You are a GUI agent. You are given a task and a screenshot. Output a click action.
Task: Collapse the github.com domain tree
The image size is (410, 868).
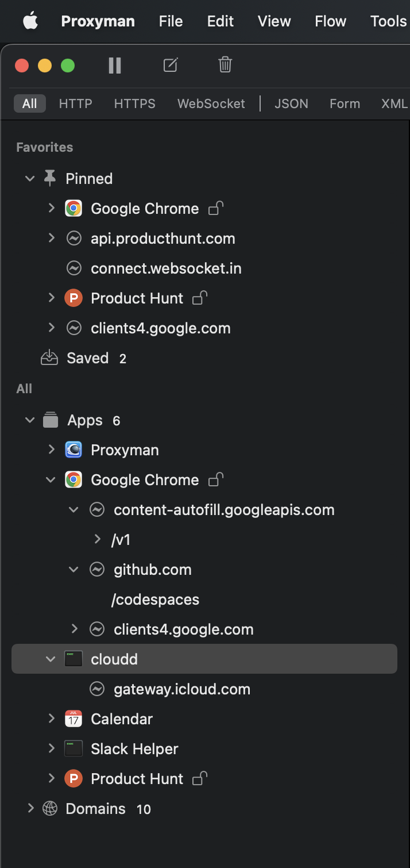(x=74, y=569)
